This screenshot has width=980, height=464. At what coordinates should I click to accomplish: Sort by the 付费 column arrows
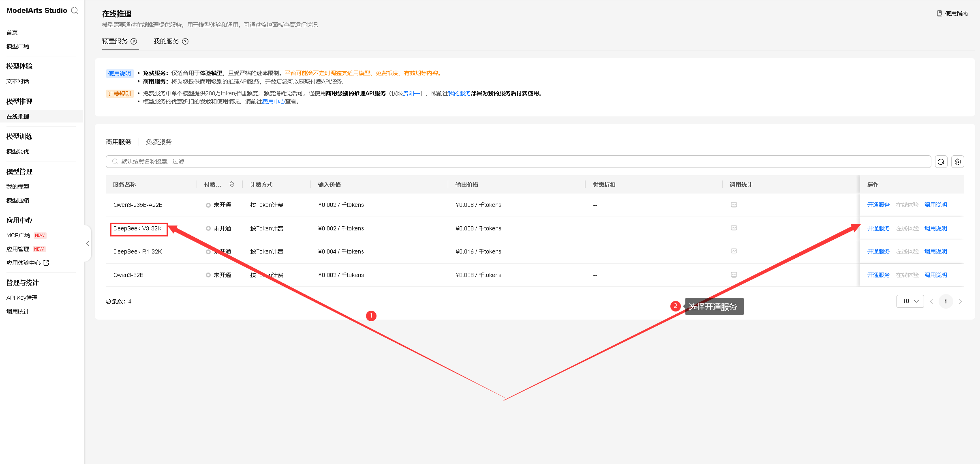coord(231,185)
